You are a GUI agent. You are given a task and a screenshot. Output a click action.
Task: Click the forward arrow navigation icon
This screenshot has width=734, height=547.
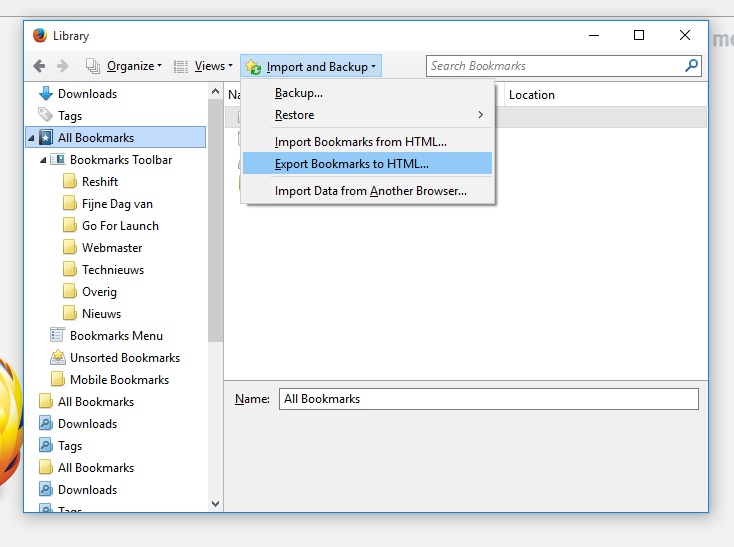point(63,66)
